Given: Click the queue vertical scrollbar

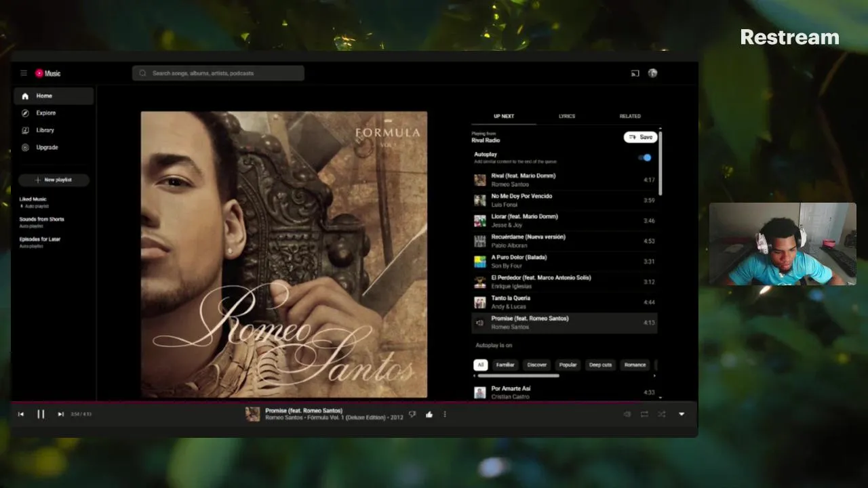Looking at the screenshot, I should 660,163.
